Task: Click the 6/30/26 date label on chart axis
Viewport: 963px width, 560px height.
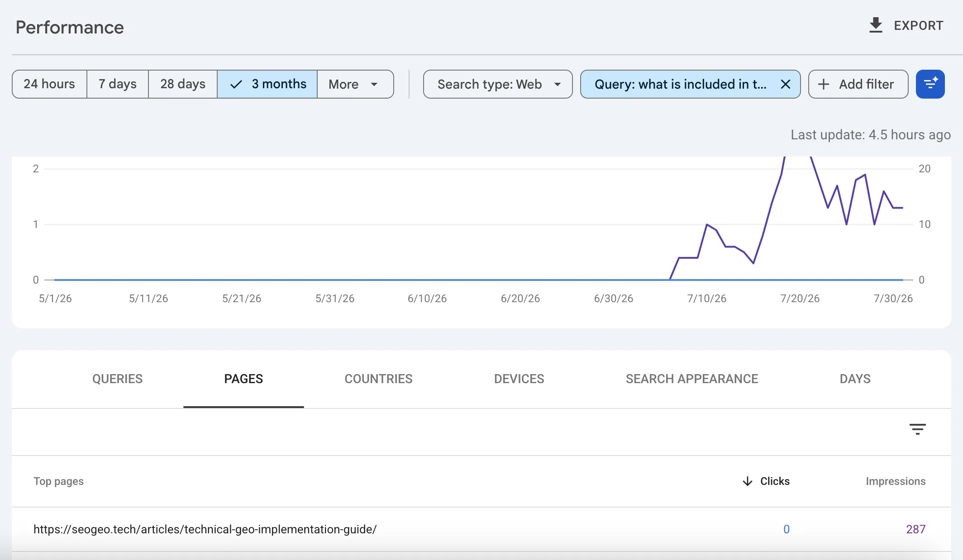Action: (x=613, y=299)
